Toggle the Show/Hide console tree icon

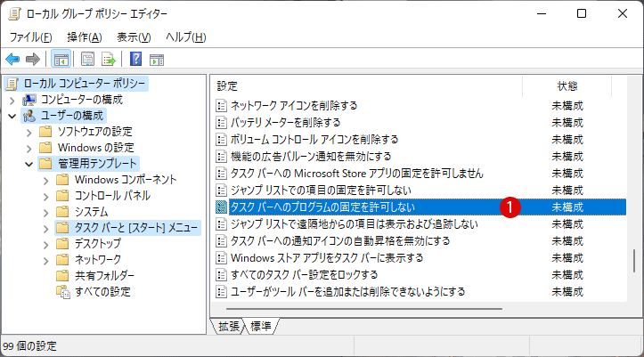pyautogui.click(x=61, y=60)
